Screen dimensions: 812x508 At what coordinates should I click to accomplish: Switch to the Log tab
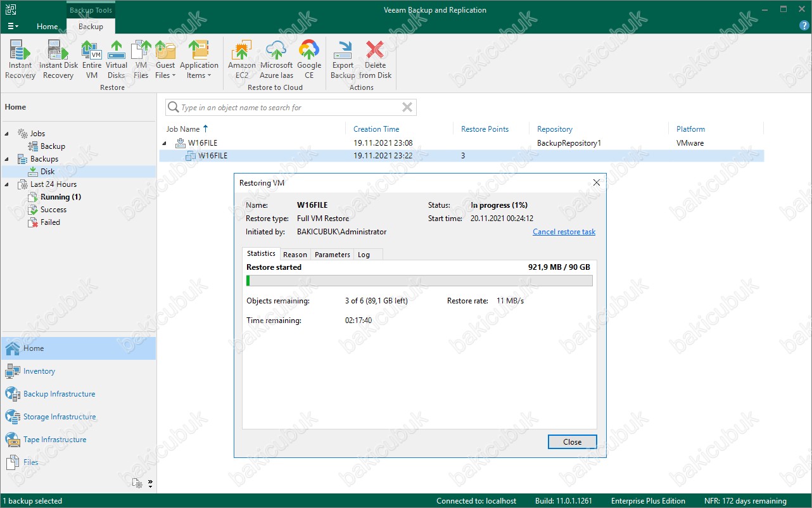(364, 255)
